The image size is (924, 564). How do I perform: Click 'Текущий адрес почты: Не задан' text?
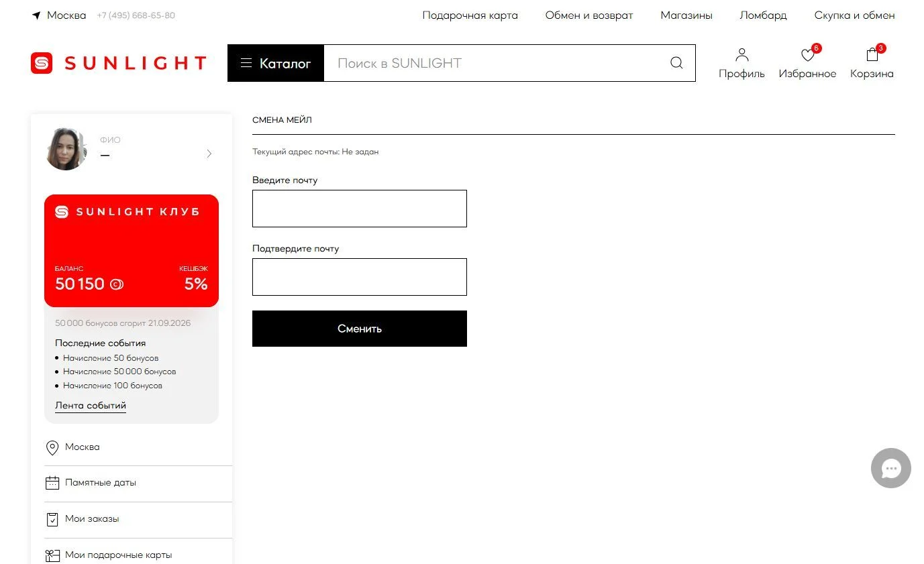point(315,152)
